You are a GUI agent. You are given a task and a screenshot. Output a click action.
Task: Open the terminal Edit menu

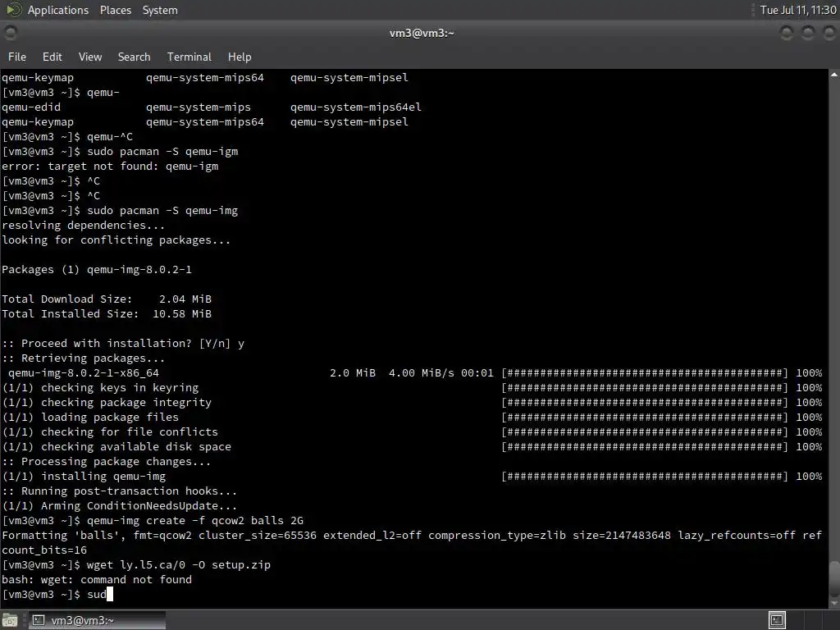click(x=52, y=57)
